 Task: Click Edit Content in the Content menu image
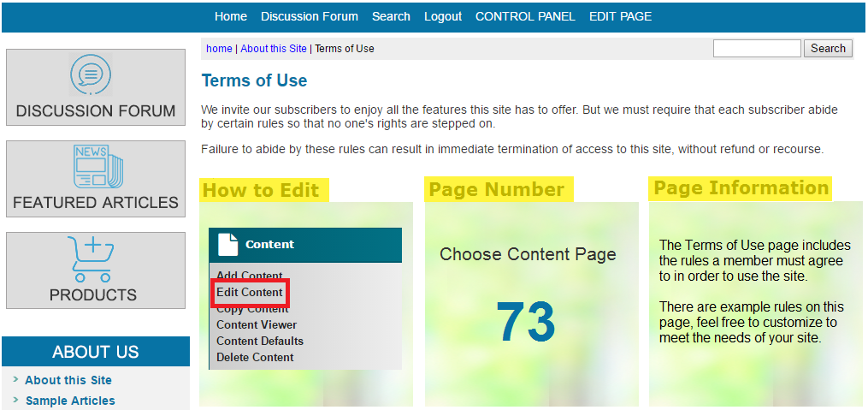(250, 292)
